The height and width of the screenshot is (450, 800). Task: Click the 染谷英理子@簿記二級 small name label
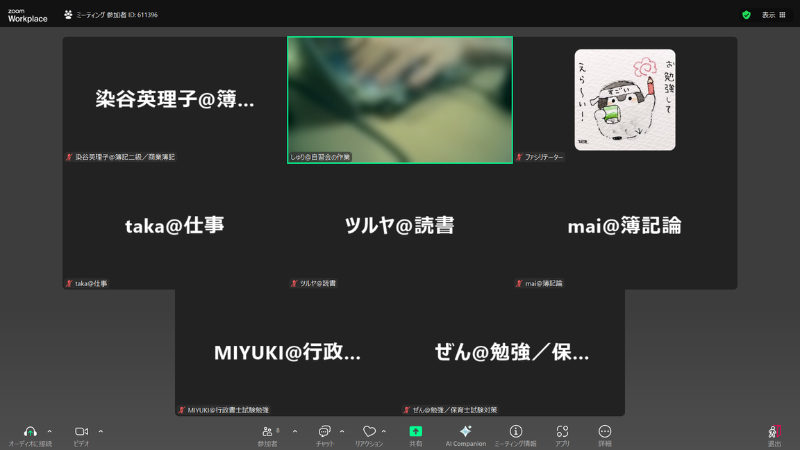click(x=125, y=157)
